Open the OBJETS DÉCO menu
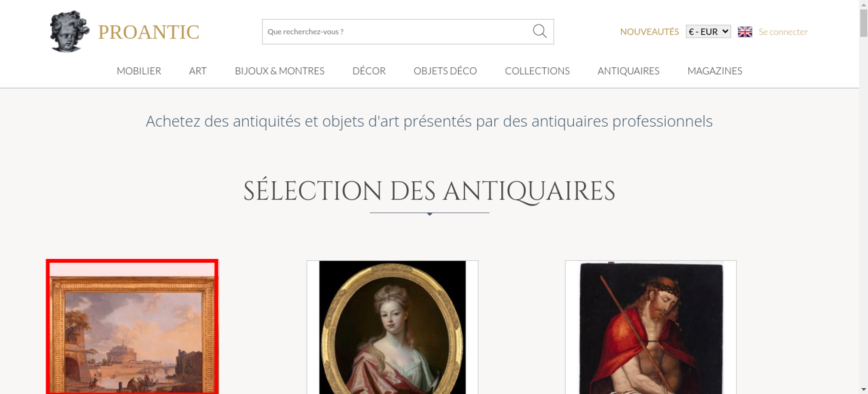This screenshot has height=394, width=868. click(445, 71)
